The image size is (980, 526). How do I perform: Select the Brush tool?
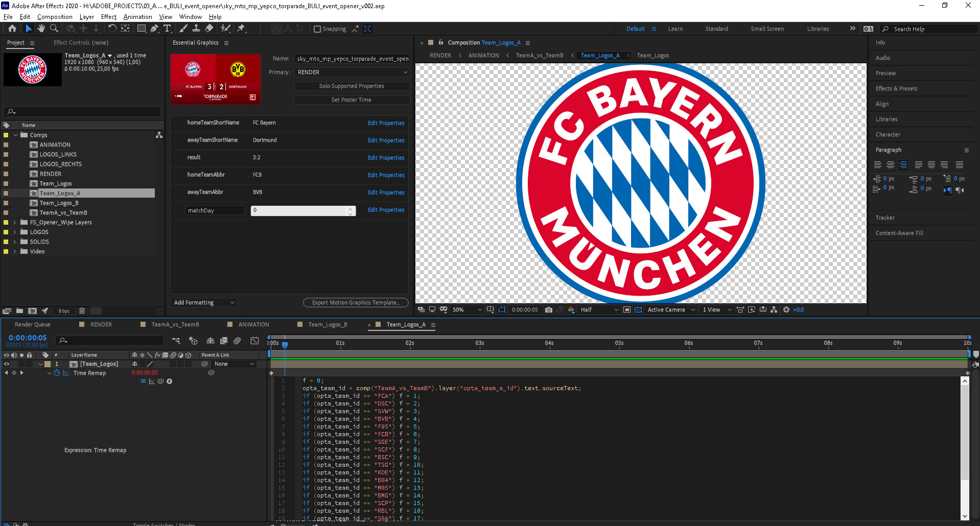click(183, 29)
